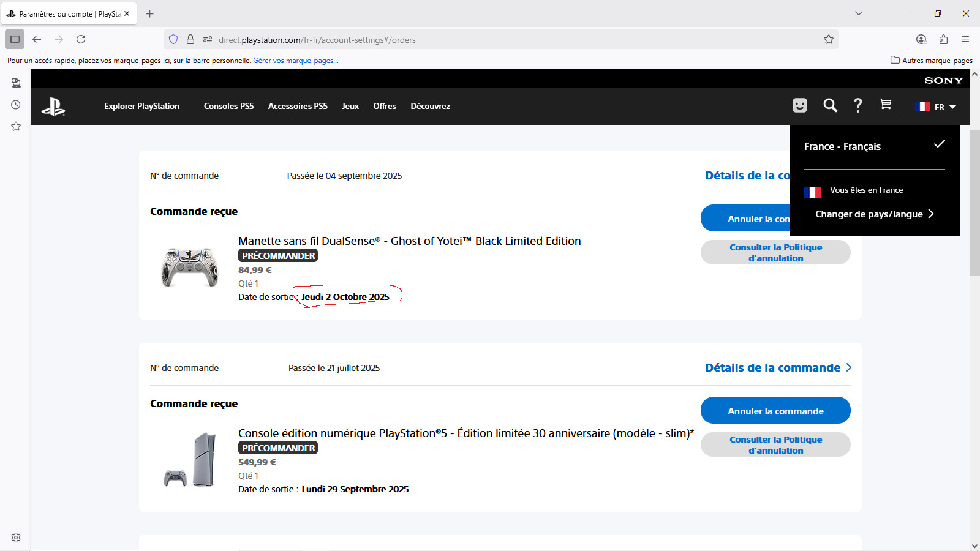This screenshot has width=980, height=551.
Task: Click the chevron after the July order's Détails link
Action: coord(848,367)
